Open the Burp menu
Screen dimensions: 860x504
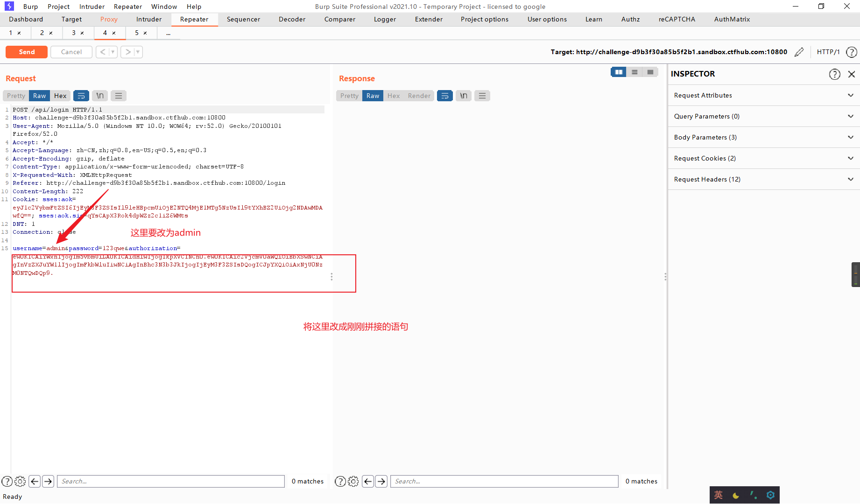click(31, 7)
